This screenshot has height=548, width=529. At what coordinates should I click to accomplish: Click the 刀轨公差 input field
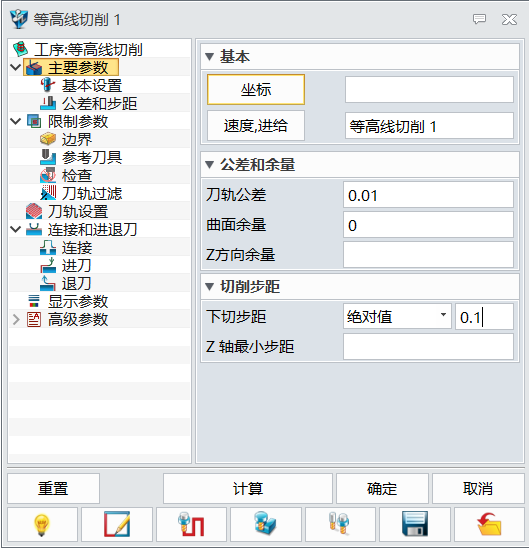coord(428,195)
